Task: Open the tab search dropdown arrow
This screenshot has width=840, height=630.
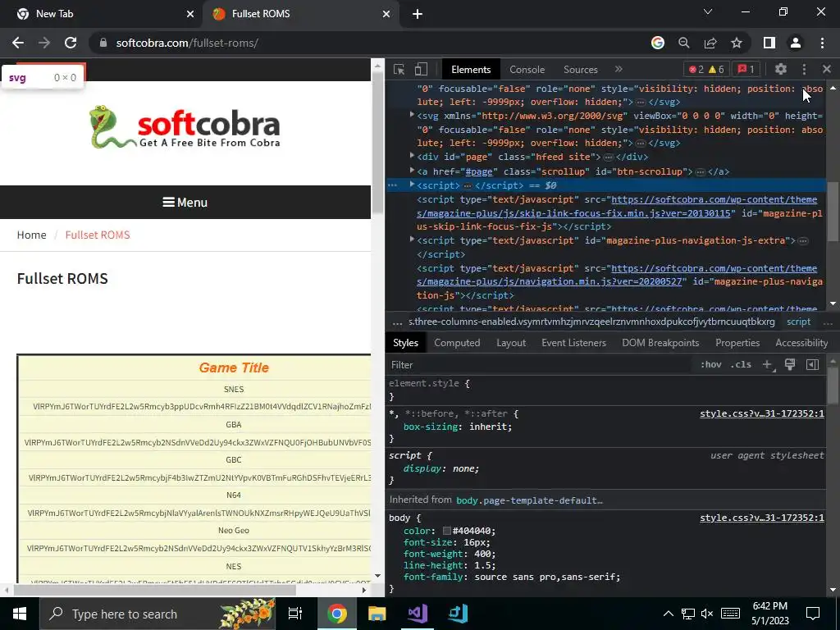Action: [708, 11]
